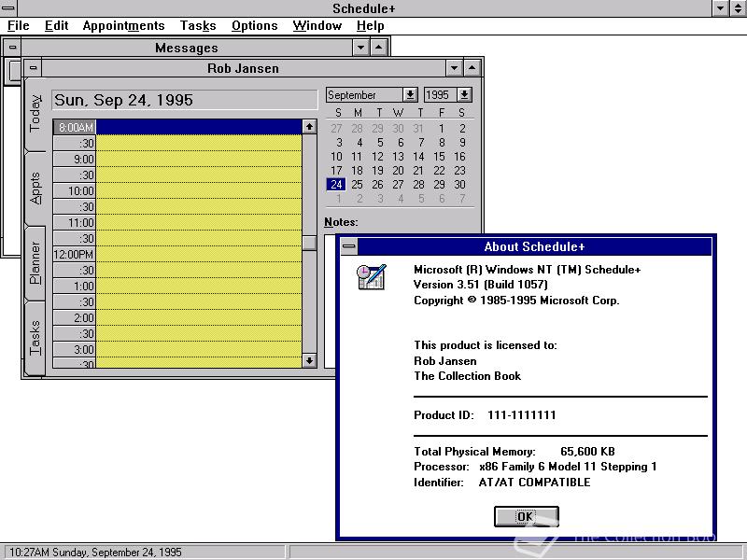Open the Options menu
Viewport: 747px width, 560px height.
coord(254,26)
